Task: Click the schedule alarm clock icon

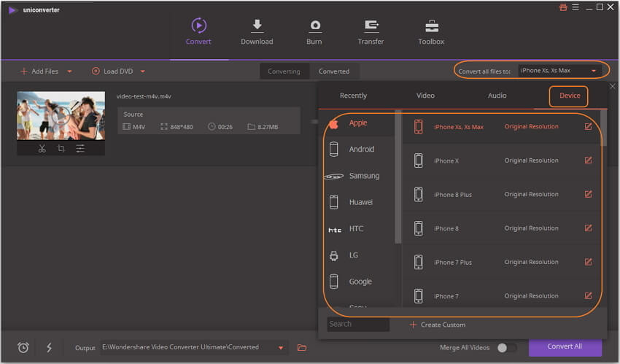Action: pos(23,347)
